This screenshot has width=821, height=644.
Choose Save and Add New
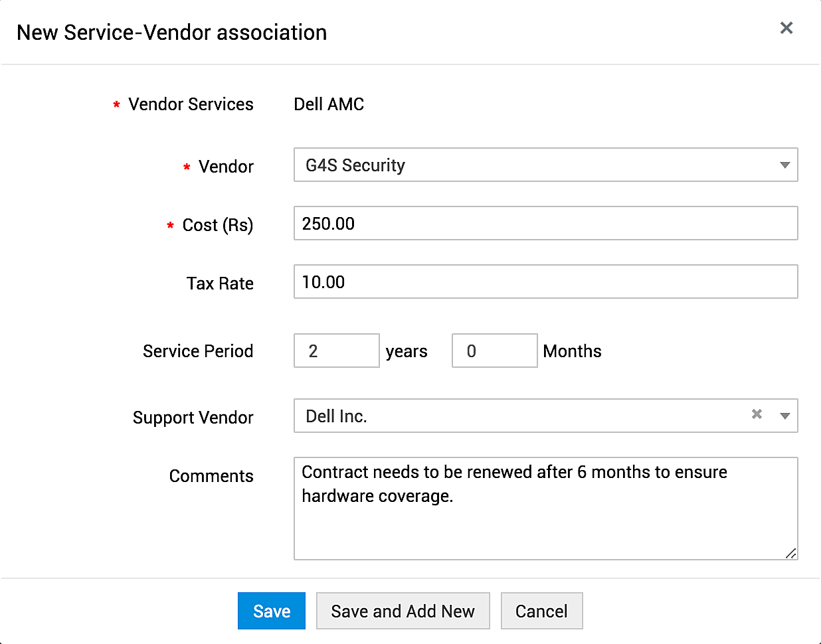403,611
